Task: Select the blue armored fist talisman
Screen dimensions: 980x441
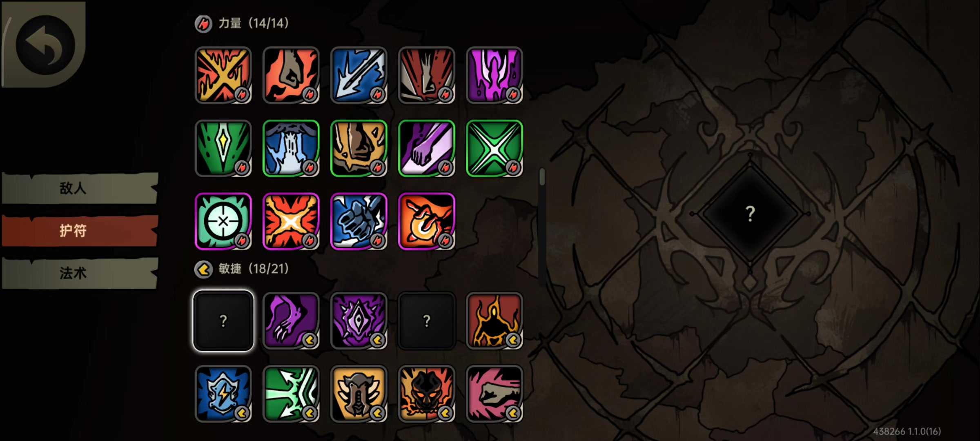Action: (359, 221)
